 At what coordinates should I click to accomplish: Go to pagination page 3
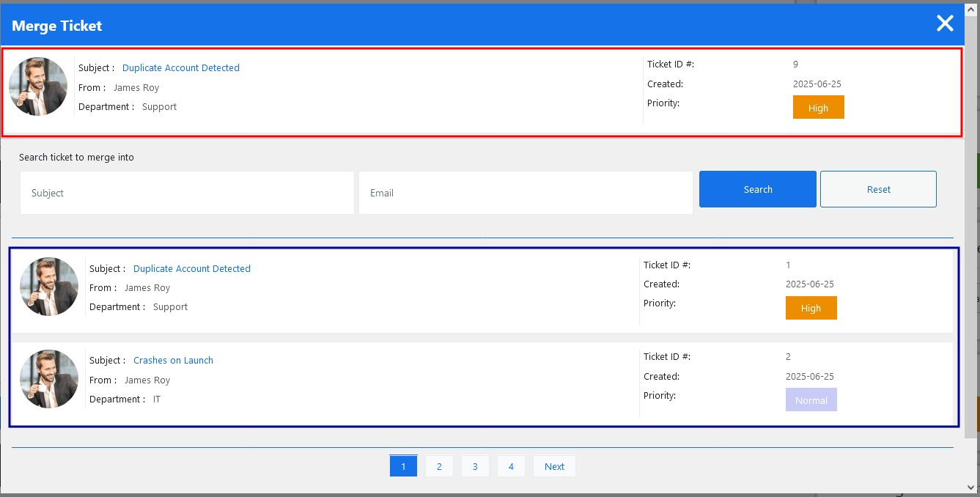(475, 466)
